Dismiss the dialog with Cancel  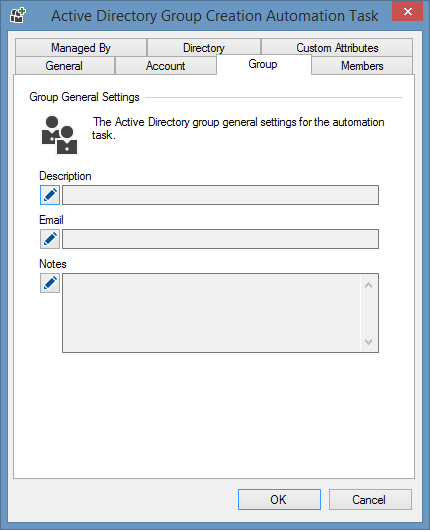[x=370, y=499]
